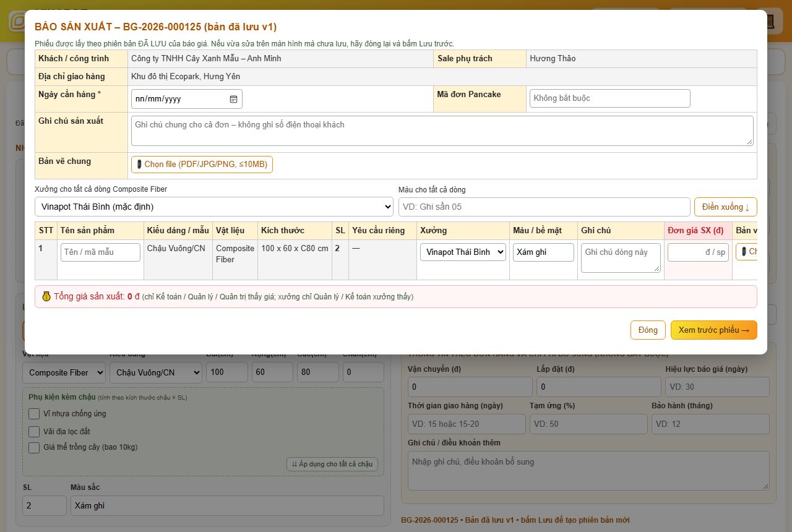
Task: Open the Xưởng cho tất cả dòng dropdown
Action: [214, 207]
